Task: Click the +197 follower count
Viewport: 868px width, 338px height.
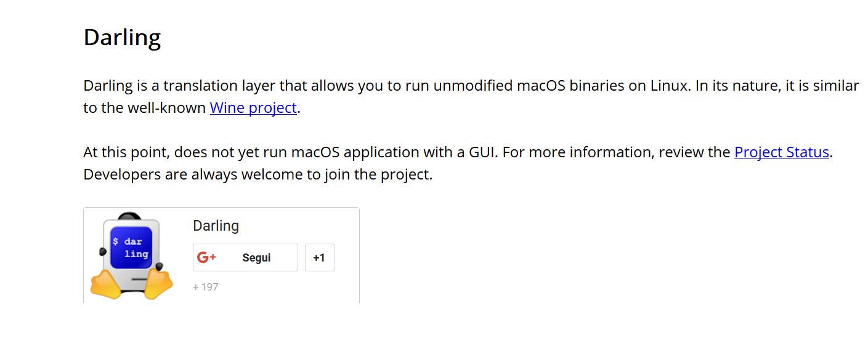Action: coord(205,287)
